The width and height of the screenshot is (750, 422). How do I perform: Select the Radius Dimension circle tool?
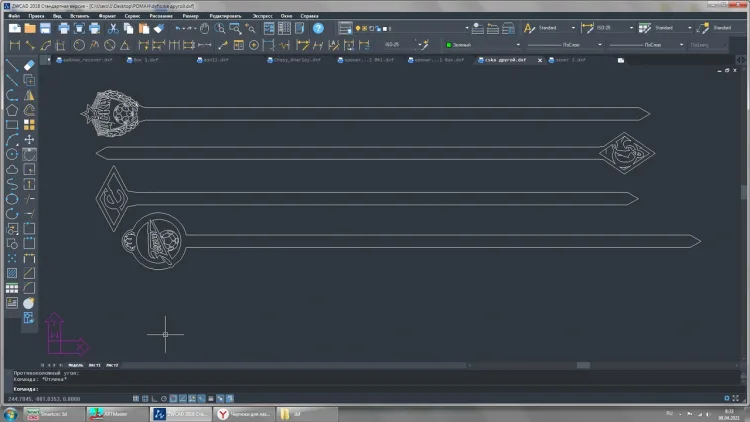click(79, 45)
